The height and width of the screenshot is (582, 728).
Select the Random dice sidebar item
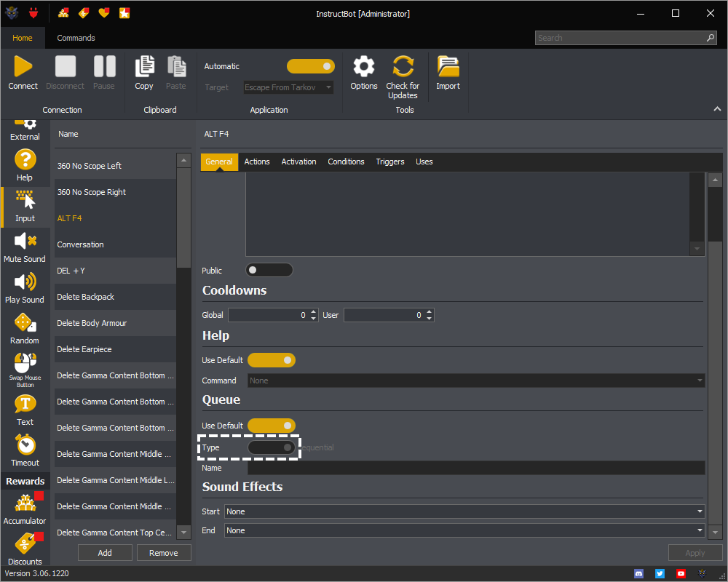pos(25,329)
